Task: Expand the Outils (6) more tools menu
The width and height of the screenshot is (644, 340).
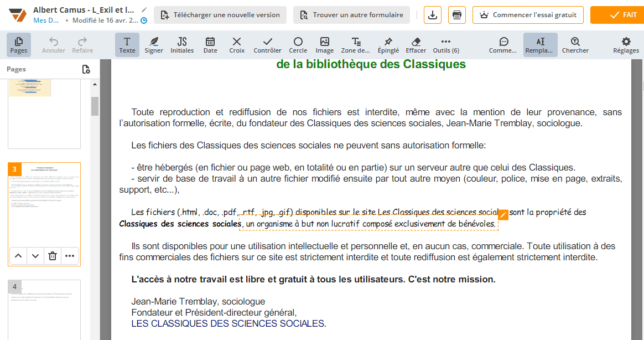Action: pos(446,45)
